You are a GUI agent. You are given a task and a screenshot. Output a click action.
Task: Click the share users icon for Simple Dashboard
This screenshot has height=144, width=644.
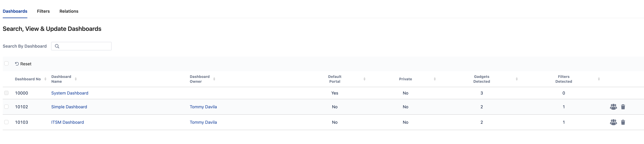613,107
